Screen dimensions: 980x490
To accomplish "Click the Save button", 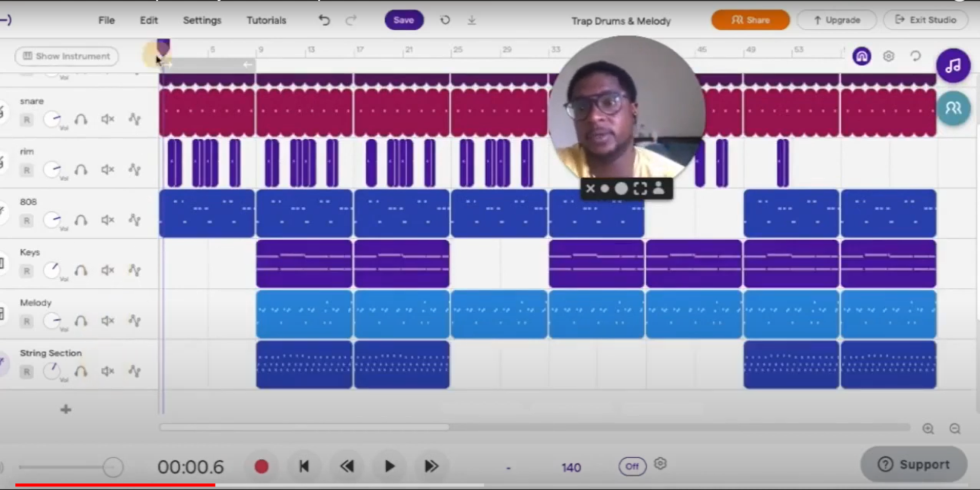I will coord(404,20).
